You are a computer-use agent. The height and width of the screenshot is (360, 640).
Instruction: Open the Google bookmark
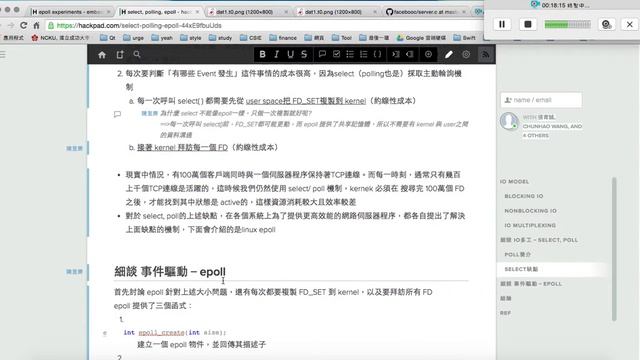point(421,38)
